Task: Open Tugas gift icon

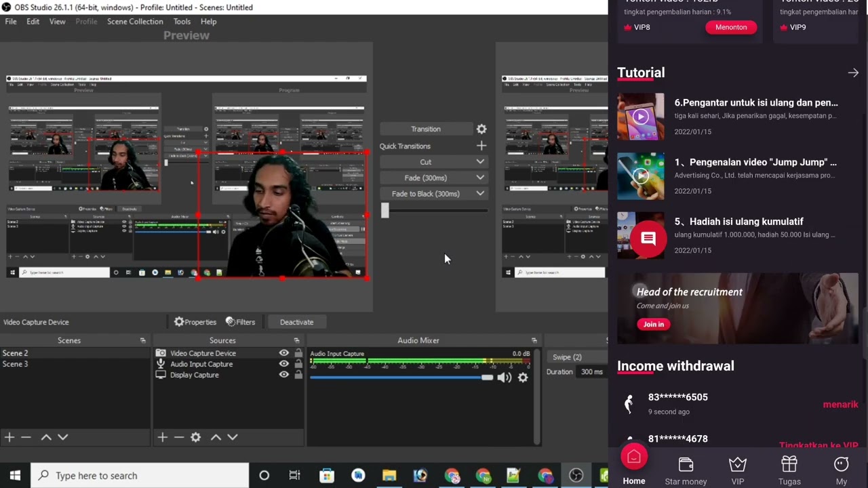Action: click(789, 464)
